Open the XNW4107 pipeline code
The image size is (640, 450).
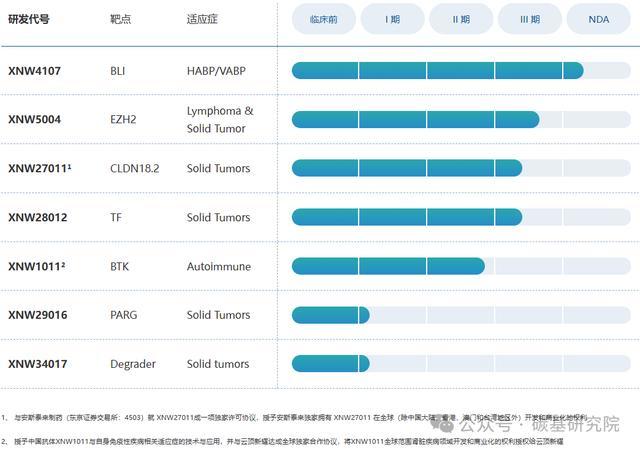coord(35,71)
